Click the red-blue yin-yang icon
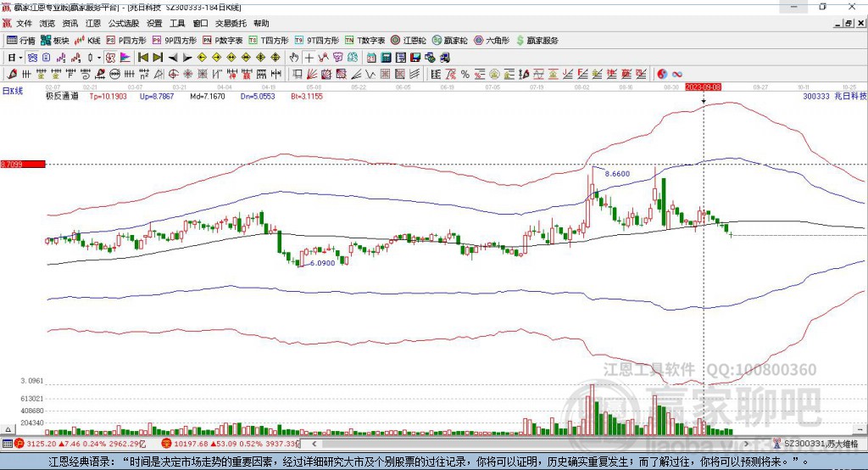The image size is (868, 470). pos(662,75)
